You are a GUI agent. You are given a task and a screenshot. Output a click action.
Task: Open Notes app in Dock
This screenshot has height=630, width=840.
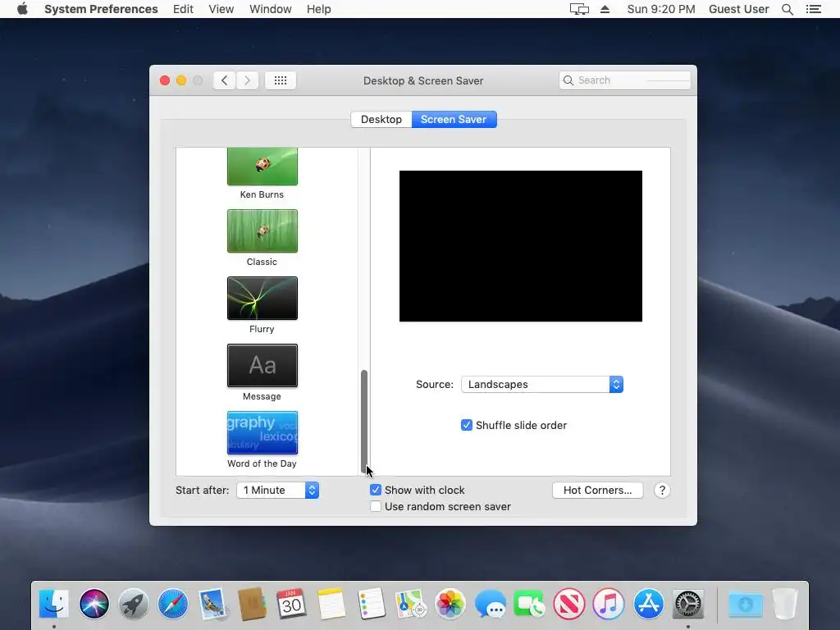tap(331, 604)
